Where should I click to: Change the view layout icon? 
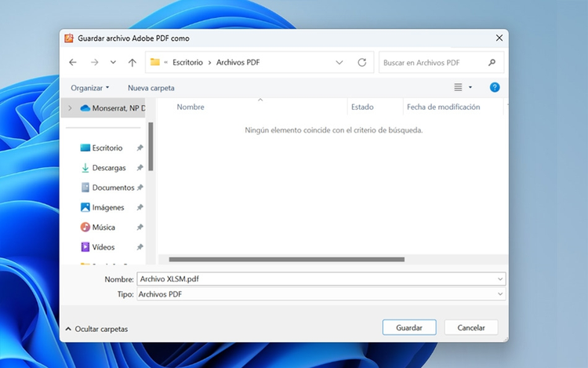point(458,87)
